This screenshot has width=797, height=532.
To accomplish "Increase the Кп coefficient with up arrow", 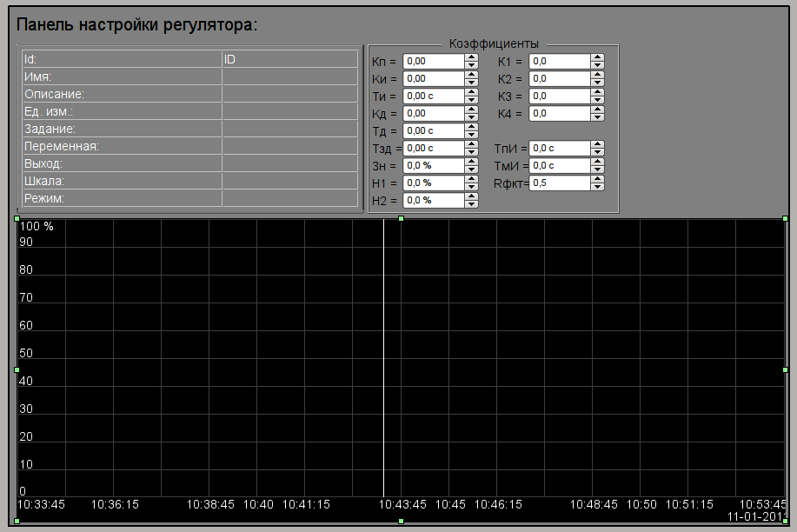I will [471, 57].
